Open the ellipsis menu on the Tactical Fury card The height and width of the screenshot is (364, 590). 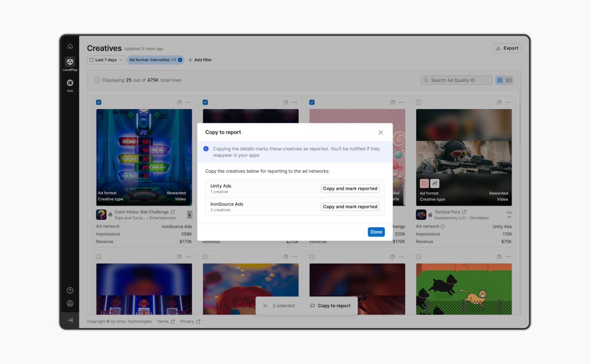point(508,102)
